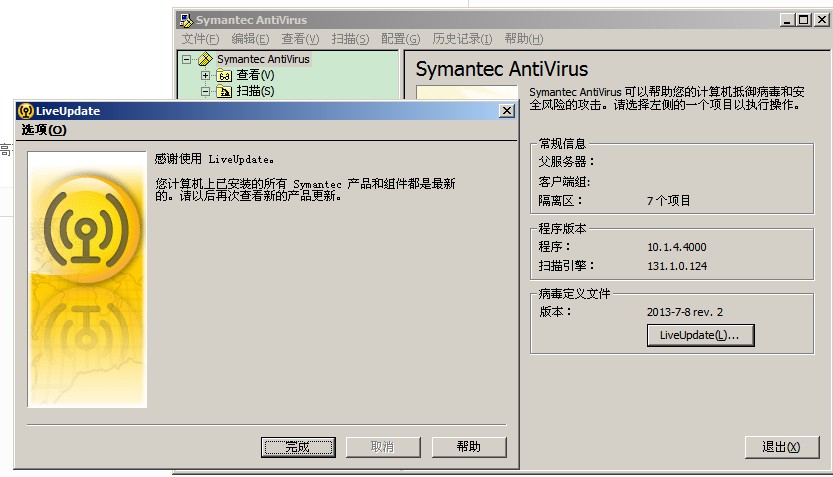This screenshot has width=833, height=477.
Task: Click the 感谢使用 LiveUpdate message text
Action: coord(214,159)
